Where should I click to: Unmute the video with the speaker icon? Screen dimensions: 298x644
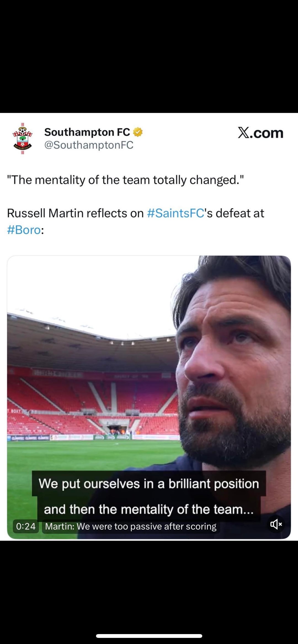tap(276, 524)
